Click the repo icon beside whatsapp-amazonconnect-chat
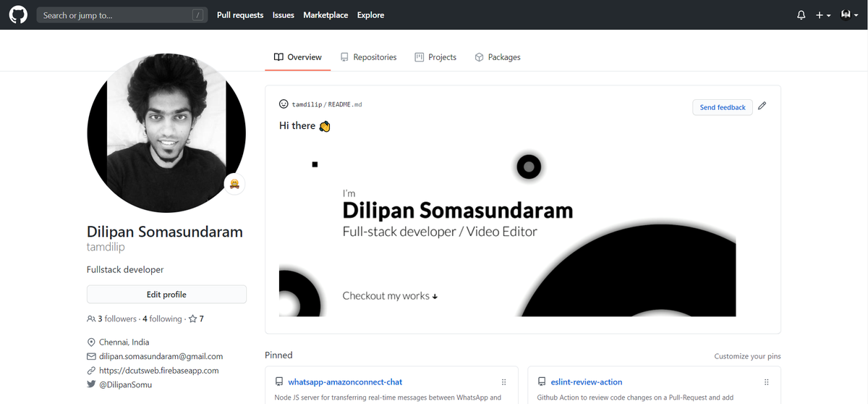The image size is (868, 404). click(x=279, y=382)
